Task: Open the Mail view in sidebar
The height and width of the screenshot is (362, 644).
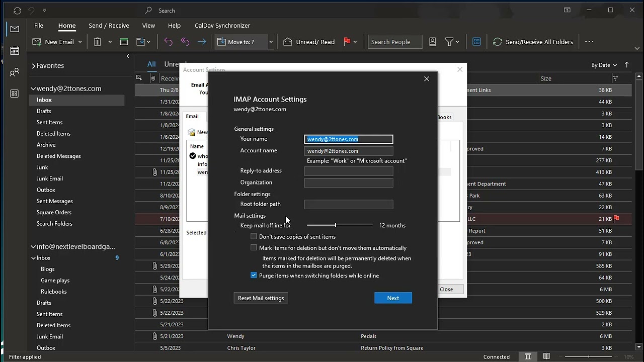Action: [15, 29]
